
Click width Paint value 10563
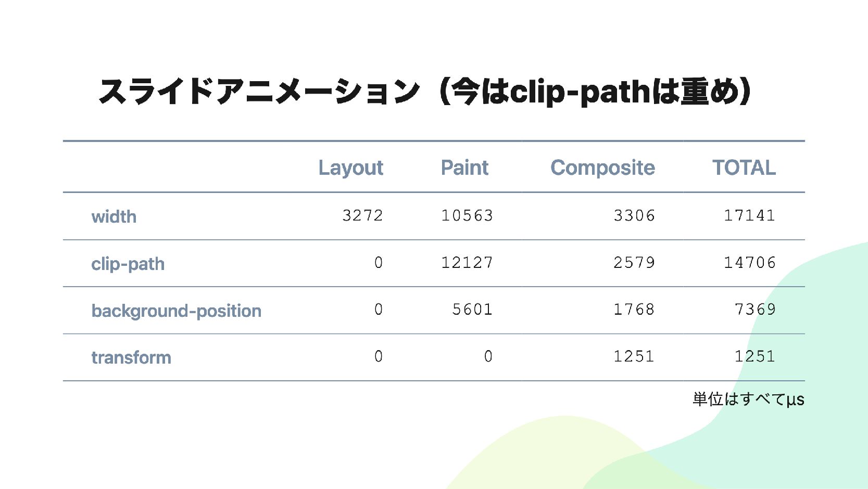[x=467, y=215]
